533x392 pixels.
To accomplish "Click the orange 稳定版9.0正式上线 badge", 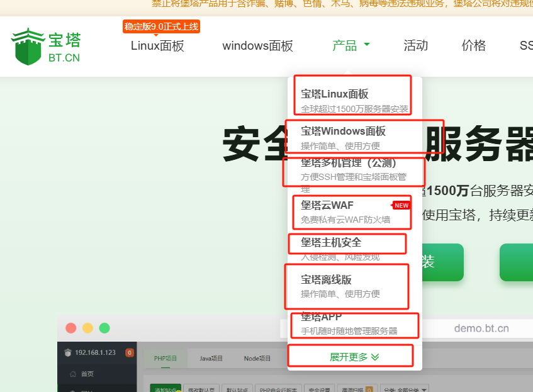I will (x=161, y=26).
